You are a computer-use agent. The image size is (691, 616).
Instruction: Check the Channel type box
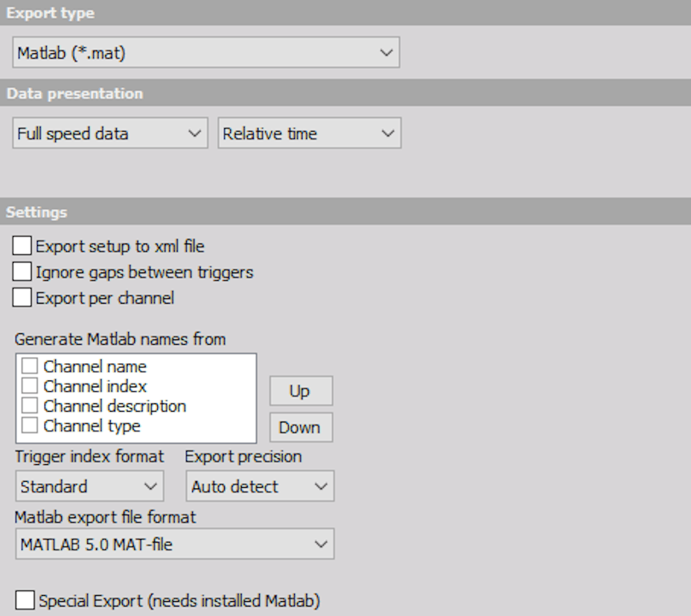[x=30, y=425]
